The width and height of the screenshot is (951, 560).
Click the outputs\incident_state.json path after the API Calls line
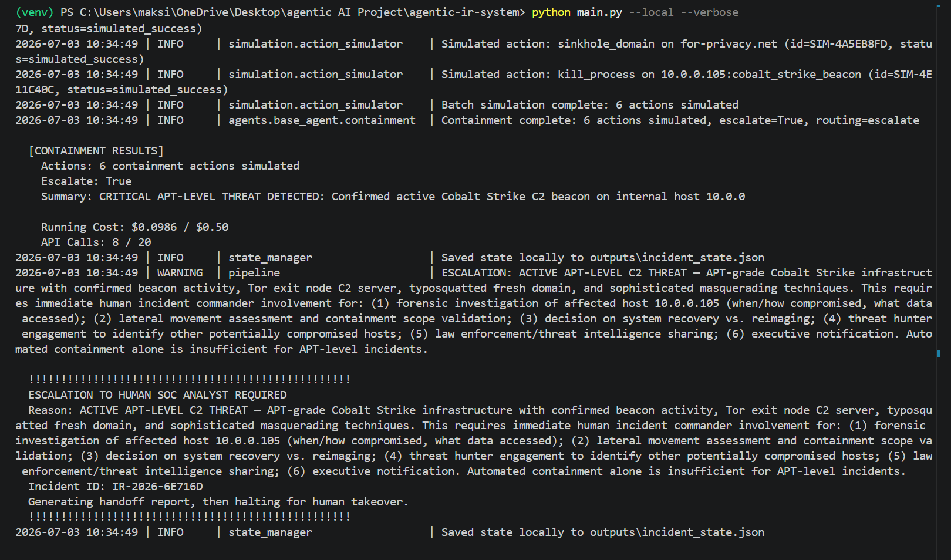pyautogui.click(x=677, y=258)
